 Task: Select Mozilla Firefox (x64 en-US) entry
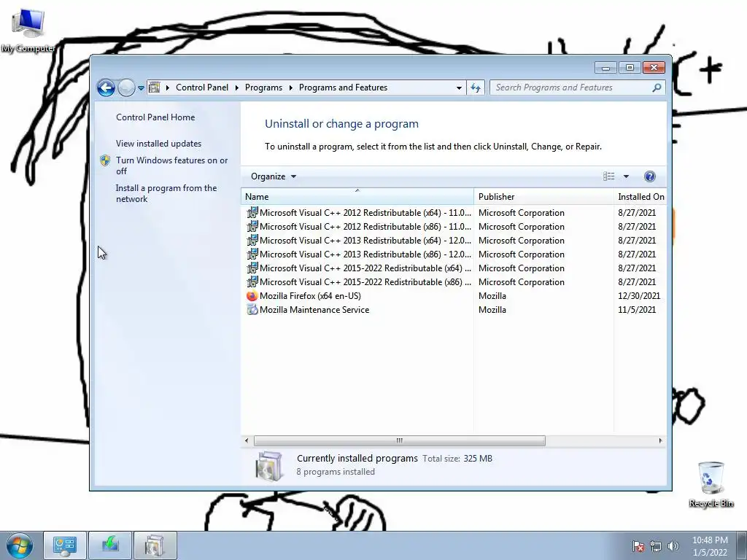point(454,296)
